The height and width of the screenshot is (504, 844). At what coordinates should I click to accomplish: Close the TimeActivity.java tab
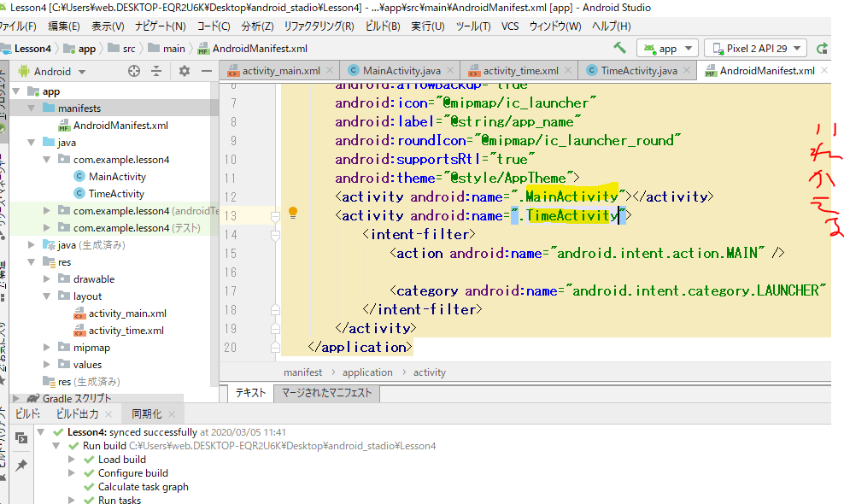pos(687,71)
